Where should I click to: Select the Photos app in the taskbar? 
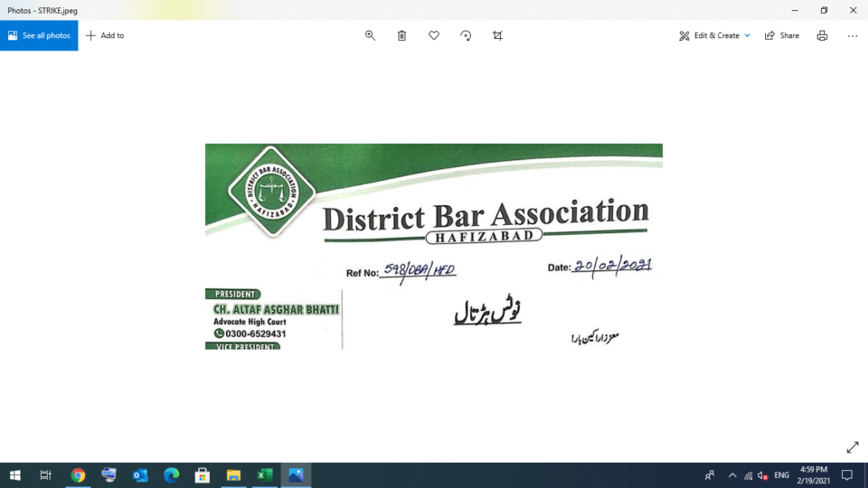coord(296,475)
